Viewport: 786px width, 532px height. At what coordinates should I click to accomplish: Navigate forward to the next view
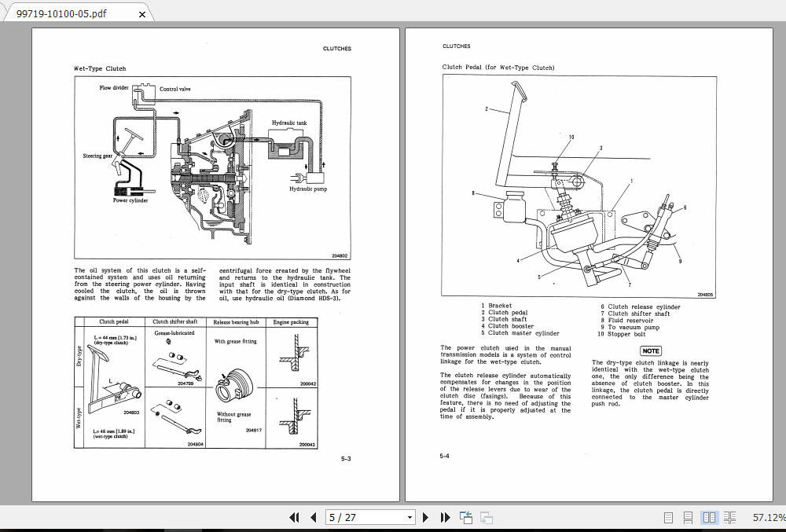(486, 517)
